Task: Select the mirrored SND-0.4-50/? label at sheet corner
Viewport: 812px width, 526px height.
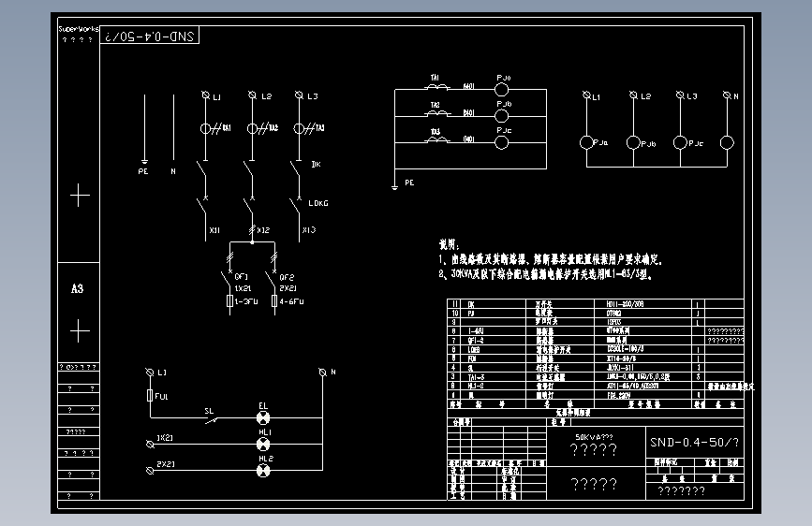Action: click(x=149, y=37)
